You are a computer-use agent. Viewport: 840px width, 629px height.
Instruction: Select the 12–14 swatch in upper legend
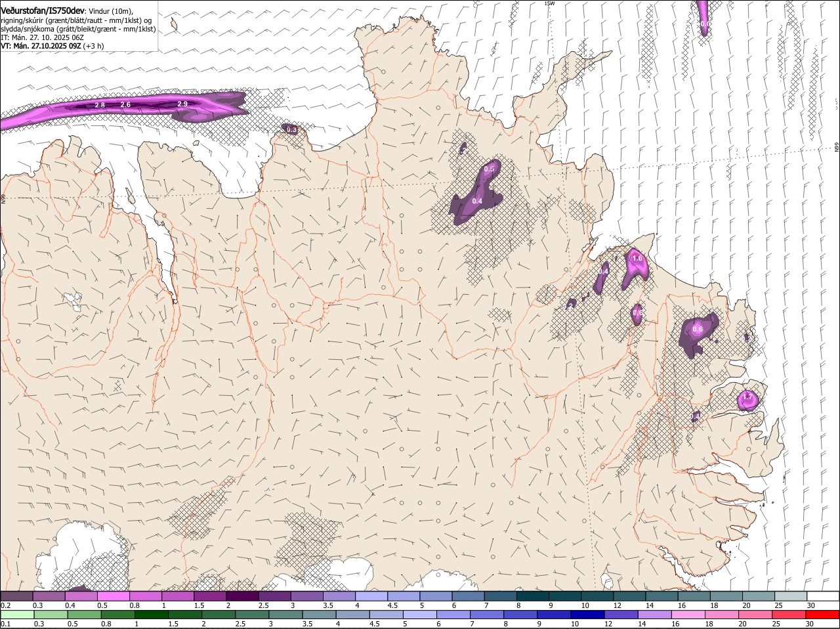[630, 596]
